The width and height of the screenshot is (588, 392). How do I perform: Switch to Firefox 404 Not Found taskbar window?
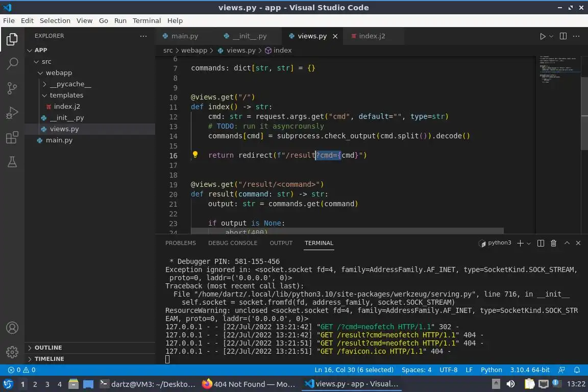(249, 384)
